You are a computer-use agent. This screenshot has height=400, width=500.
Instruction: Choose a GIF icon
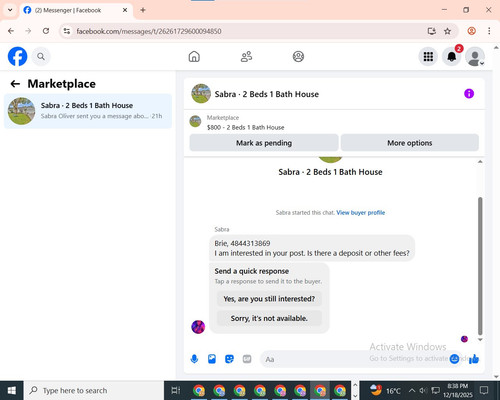(247, 359)
